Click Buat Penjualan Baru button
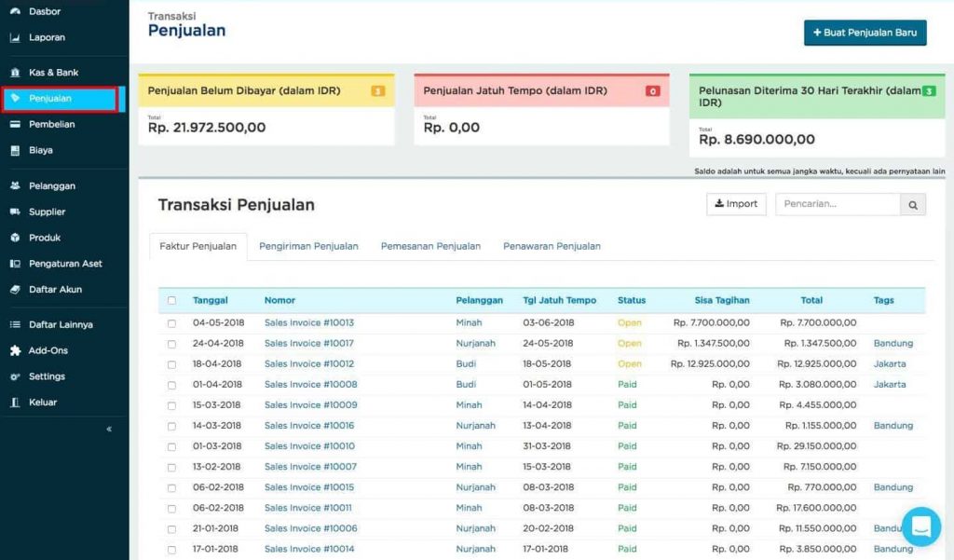 click(x=865, y=33)
